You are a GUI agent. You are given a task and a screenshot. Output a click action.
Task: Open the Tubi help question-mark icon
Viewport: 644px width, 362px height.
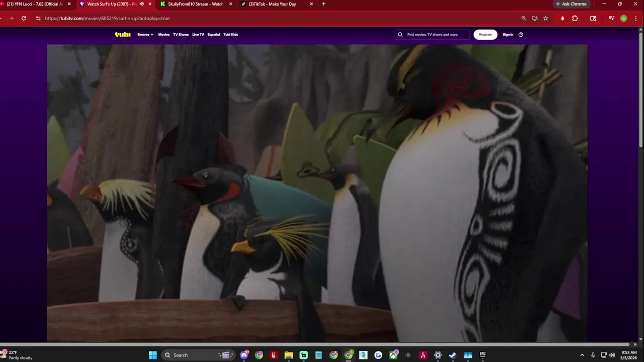click(521, 35)
